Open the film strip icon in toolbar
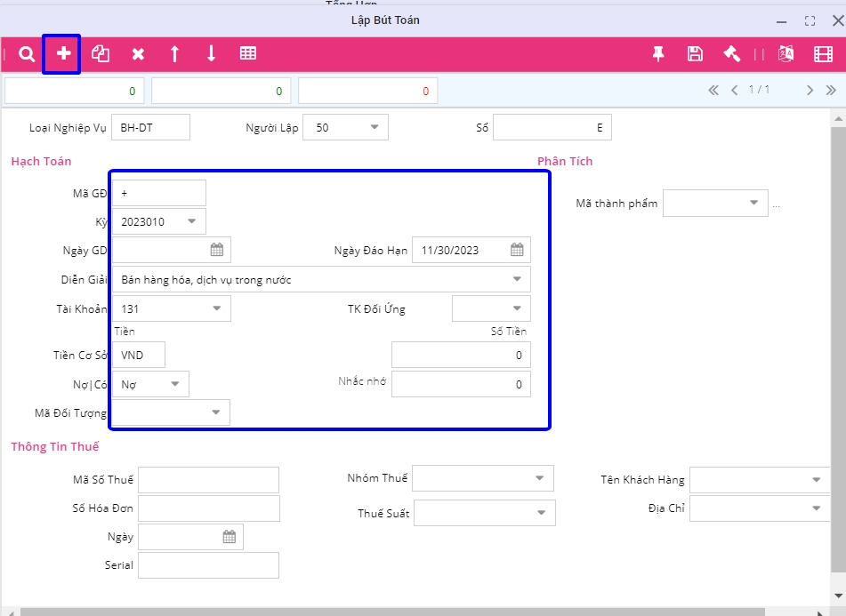The image size is (846, 616). (x=823, y=54)
